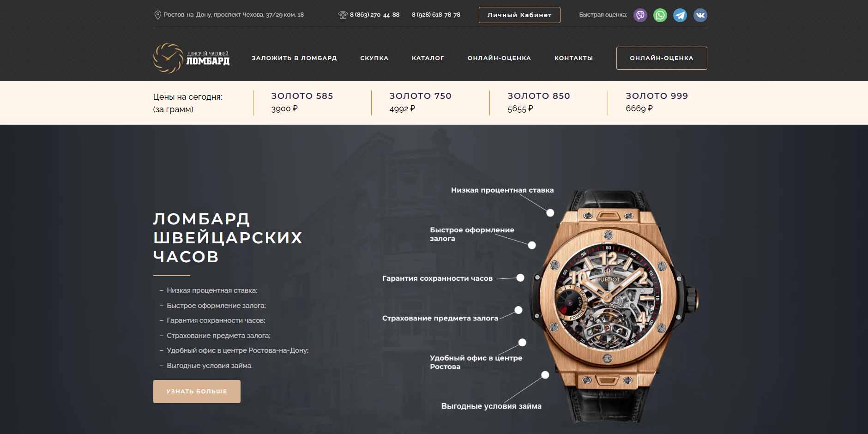The width and height of the screenshot is (868, 434).
Task: Click the Узнать больше button
Action: tap(197, 392)
